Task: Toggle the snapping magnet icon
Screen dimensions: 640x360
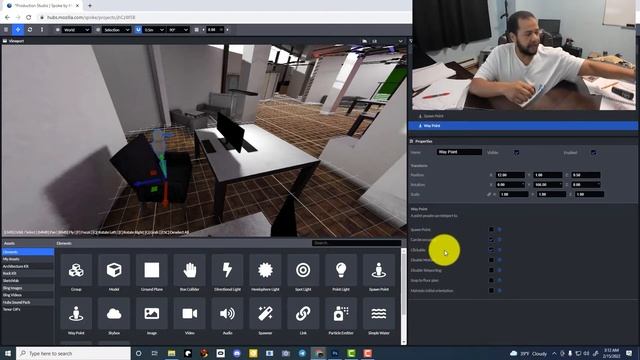Action: pos(138,30)
